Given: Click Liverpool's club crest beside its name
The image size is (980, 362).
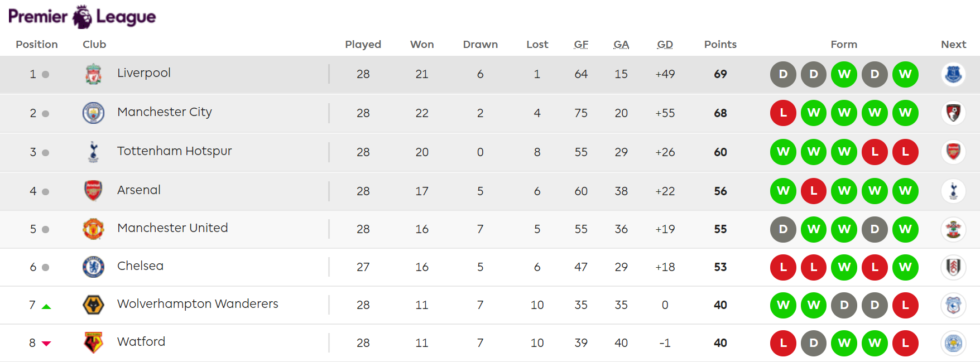Looking at the screenshot, I should 93,74.
